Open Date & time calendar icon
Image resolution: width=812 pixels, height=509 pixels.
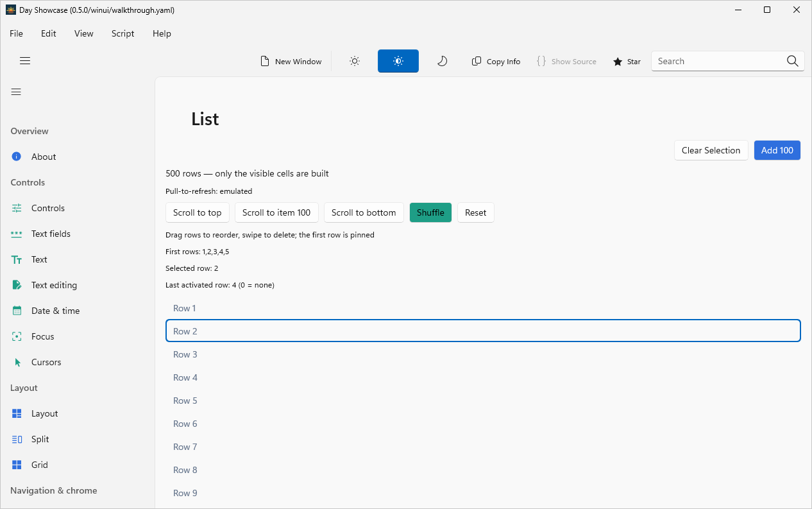17,311
